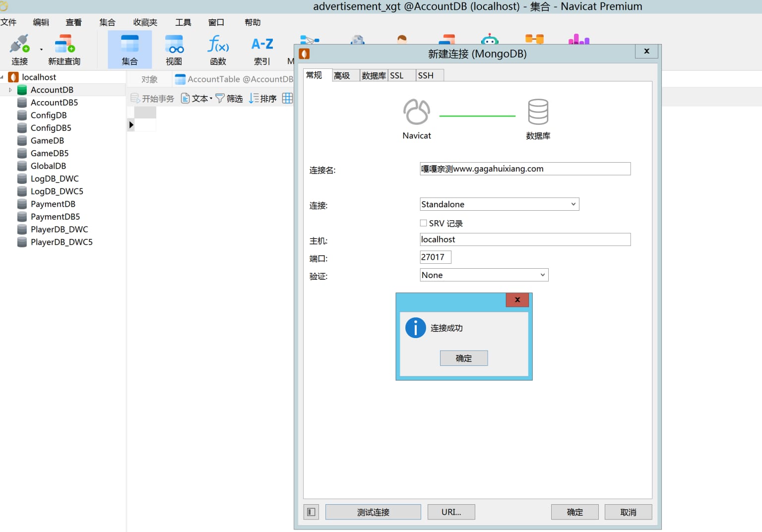Click 确定 on the 连接成功 dialog
Screen dimensions: 762x532
click(x=463, y=357)
